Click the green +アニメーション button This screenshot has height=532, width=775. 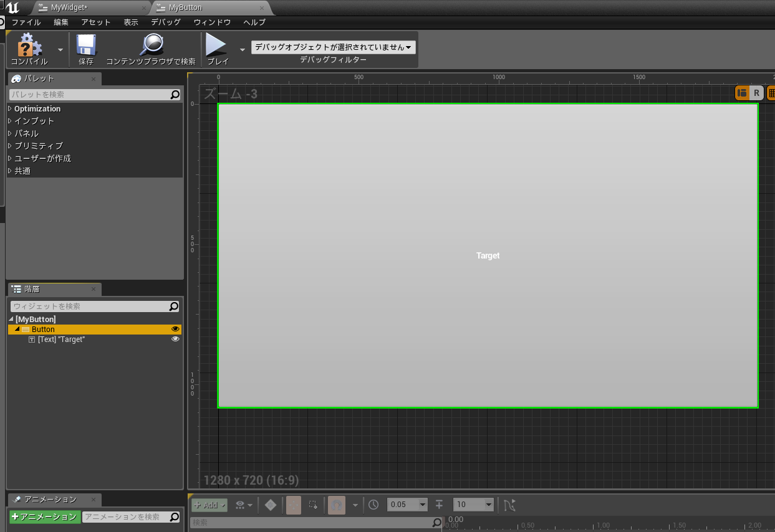tap(44, 517)
